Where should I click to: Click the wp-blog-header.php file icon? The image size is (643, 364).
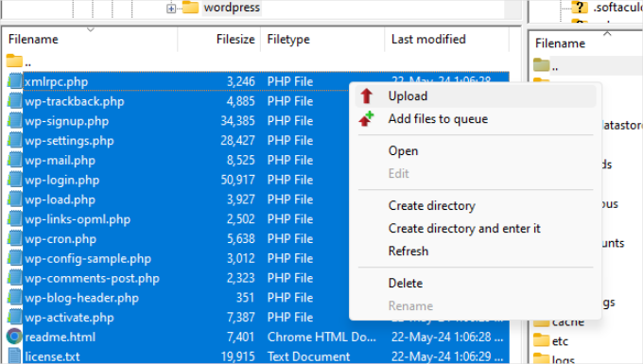(x=15, y=298)
